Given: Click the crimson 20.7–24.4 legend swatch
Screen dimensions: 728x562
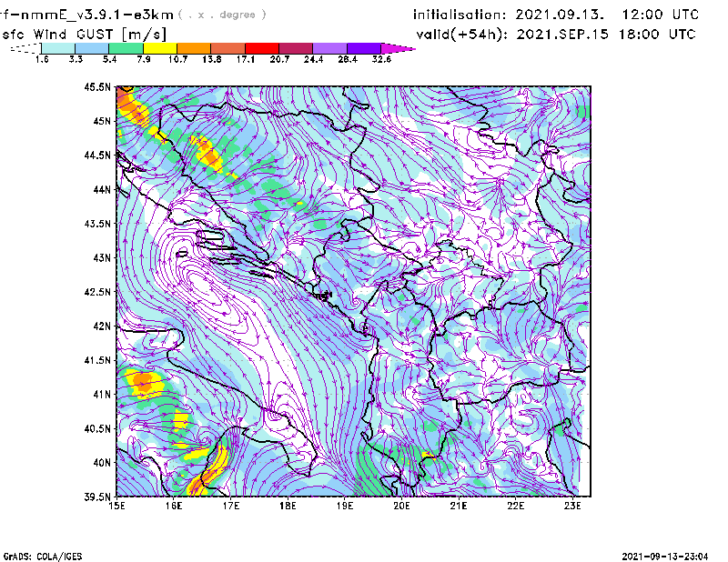Looking at the screenshot, I should click(296, 48).
